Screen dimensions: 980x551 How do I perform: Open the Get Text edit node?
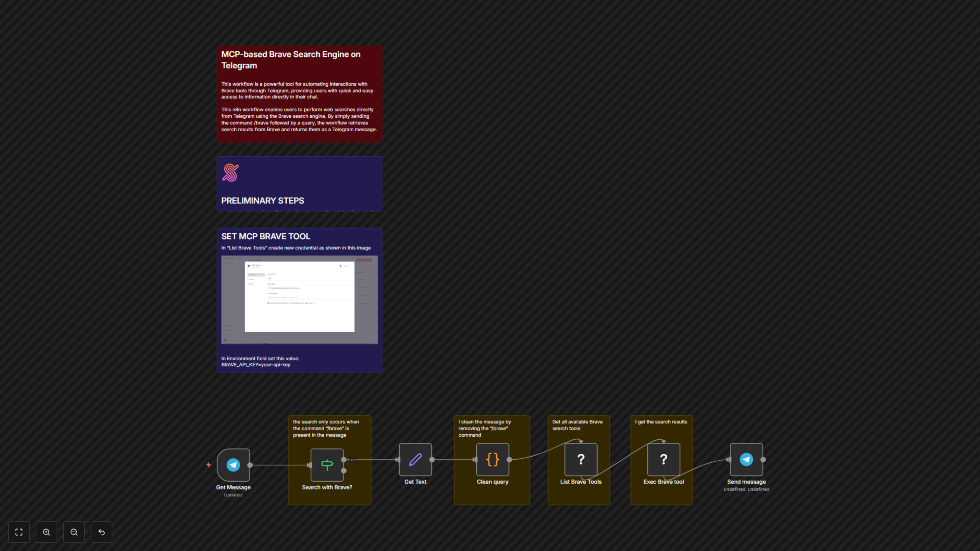pyautogui.click(x=415, y=460)
